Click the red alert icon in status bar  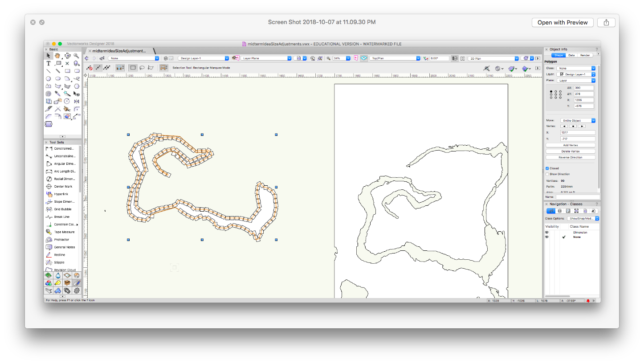coord(588,301)
